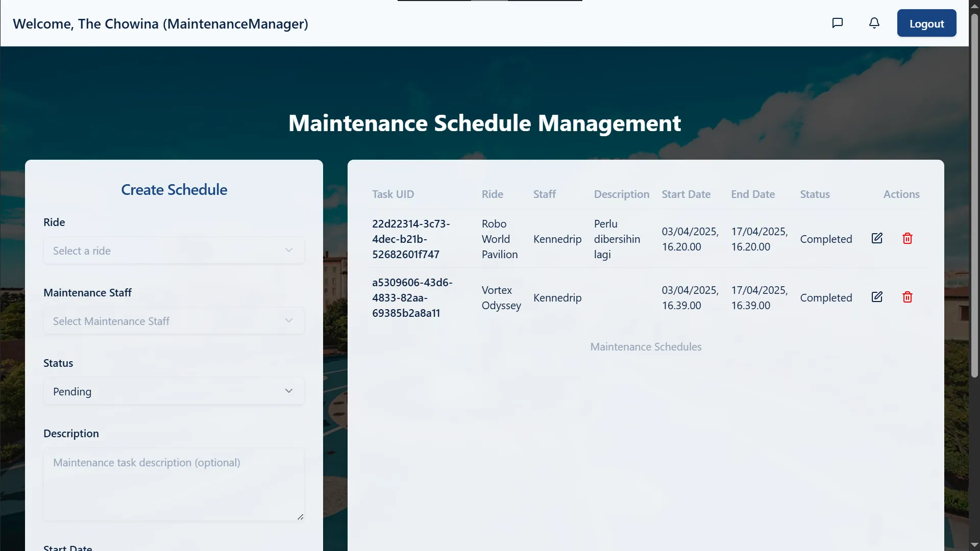Edit the Vortex Odyssey schedule

pos(876,297)
